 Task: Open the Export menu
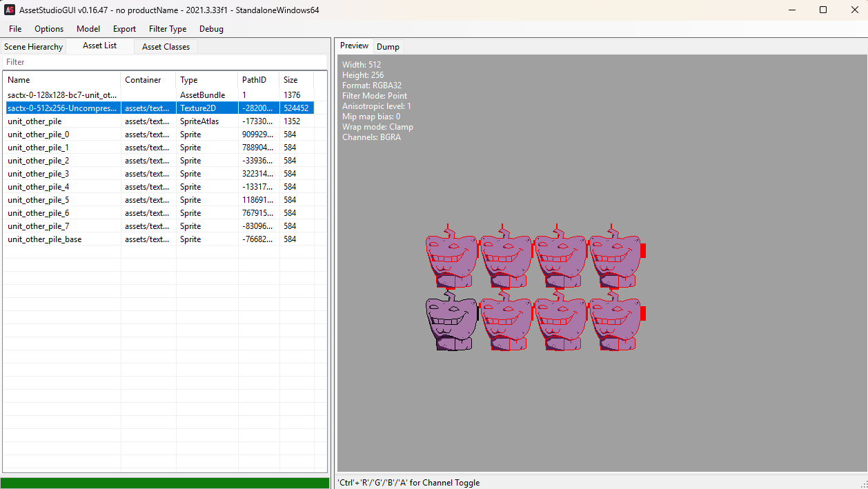(x=125, y=29)
